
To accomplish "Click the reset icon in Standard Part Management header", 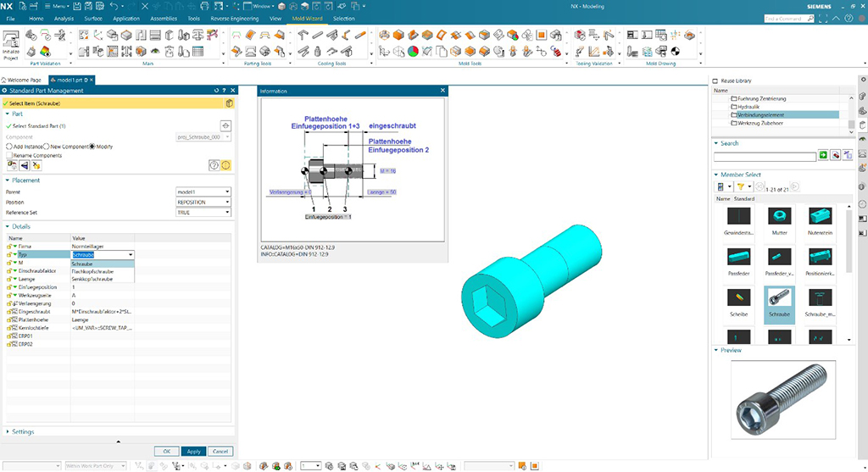I will tap(216, 90).
